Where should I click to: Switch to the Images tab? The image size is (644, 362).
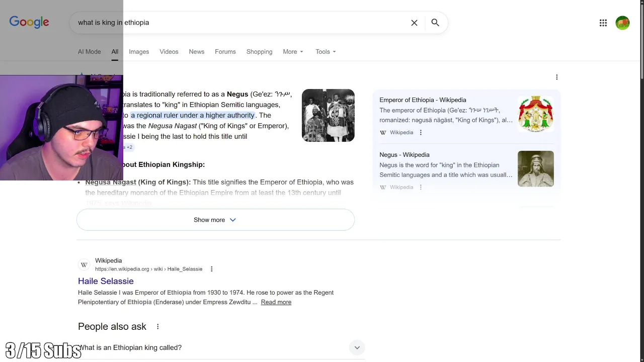point(139,52)
